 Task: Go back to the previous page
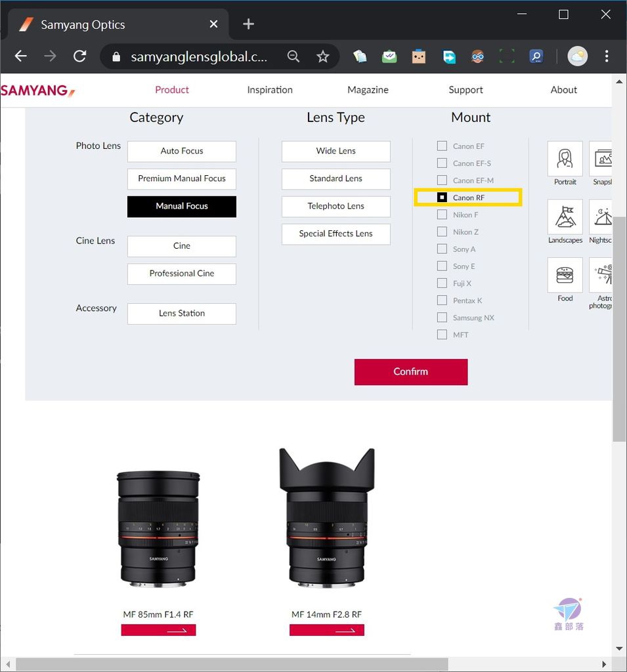[20, 56]
